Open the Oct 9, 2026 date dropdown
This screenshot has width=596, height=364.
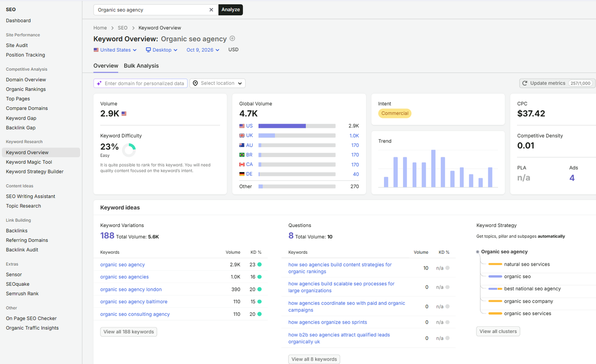tap(203, 50)
